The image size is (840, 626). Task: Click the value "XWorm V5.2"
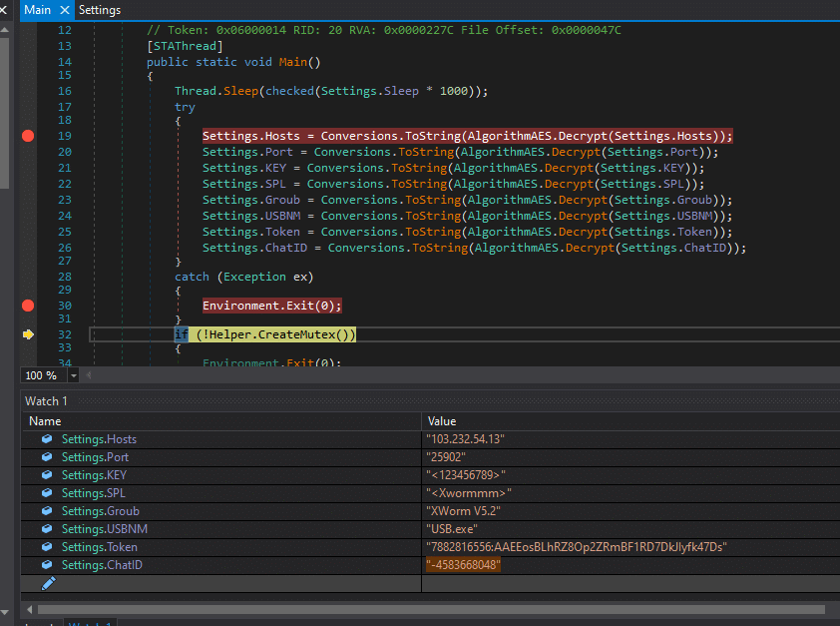tap(463, 511)
